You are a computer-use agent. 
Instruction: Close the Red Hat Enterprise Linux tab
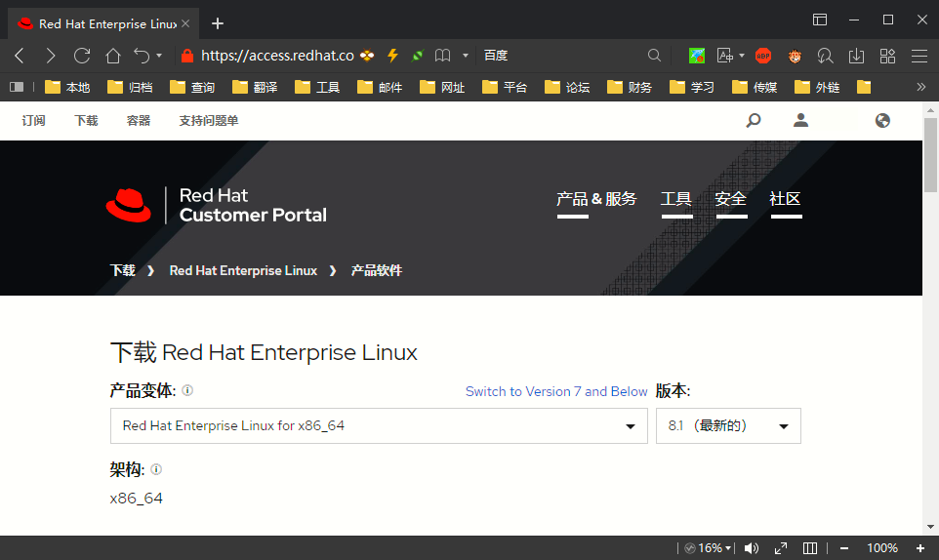click(x=185, y=23)
